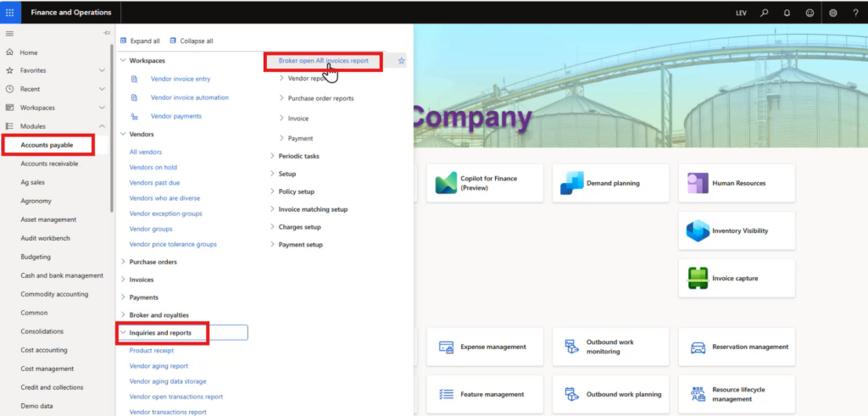The image size is (868, 416).
Task: Select the Budgeting module
Action: pos(36,257)
